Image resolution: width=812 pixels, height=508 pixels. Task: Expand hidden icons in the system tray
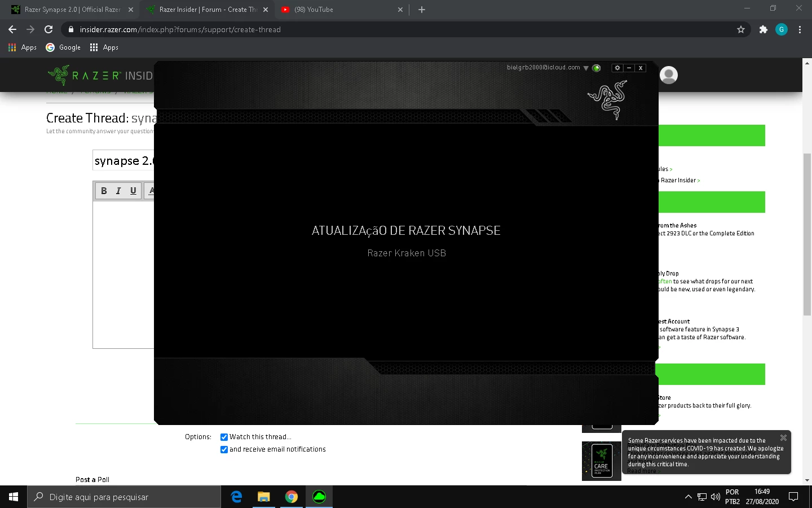(689, 497)
